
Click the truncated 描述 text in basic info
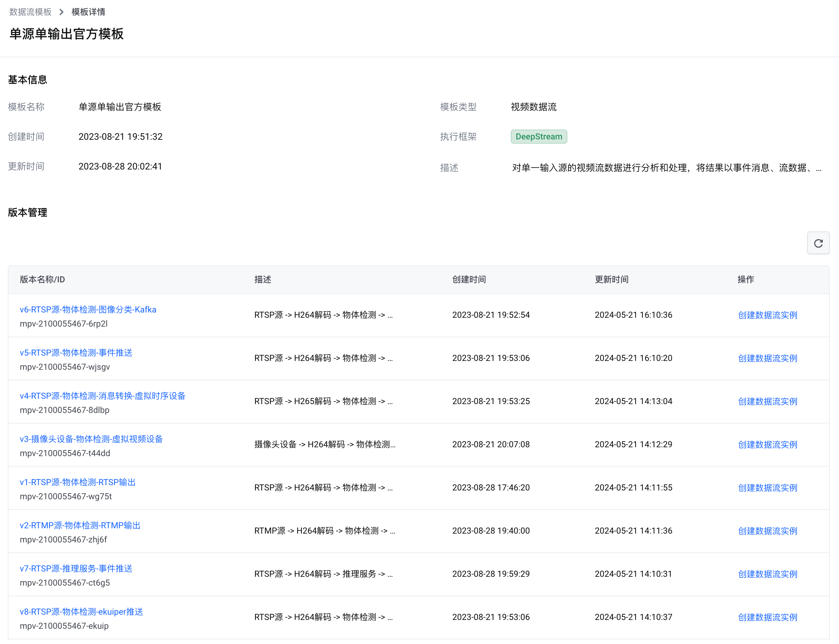(x=667, y=168)
